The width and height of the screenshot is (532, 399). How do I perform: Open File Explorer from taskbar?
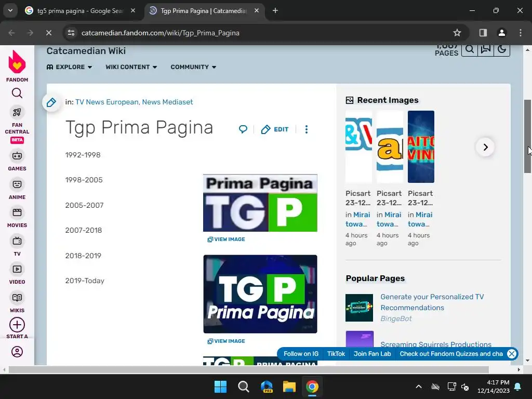click(289, 387)
